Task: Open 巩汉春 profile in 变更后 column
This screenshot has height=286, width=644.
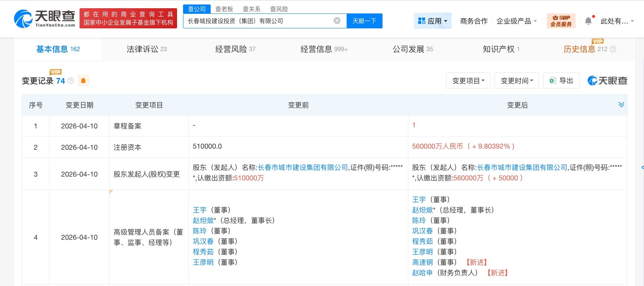Action: click(422, 231)
